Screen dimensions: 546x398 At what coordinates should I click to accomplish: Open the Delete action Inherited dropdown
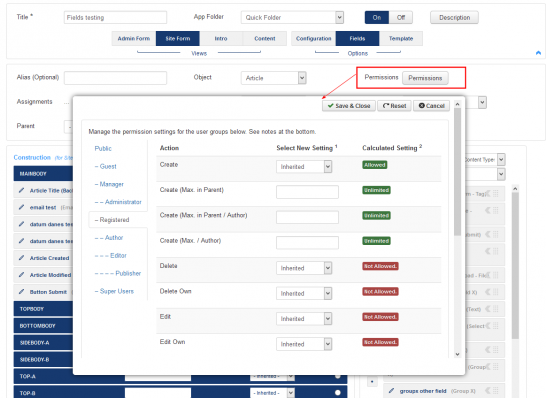click(x=304, y=268)
